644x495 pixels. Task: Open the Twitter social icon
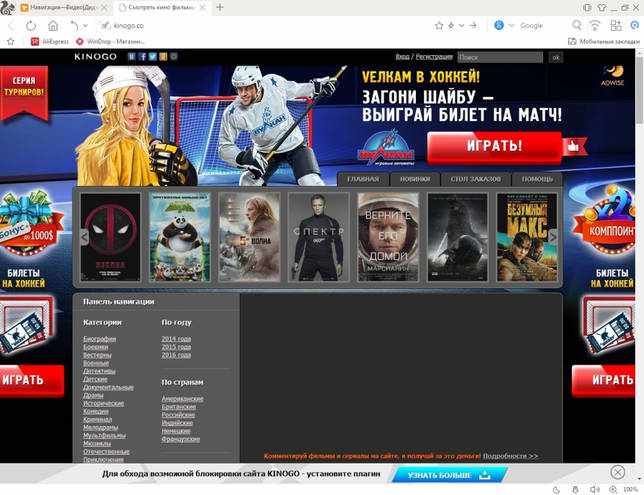[x=153, y=57]
